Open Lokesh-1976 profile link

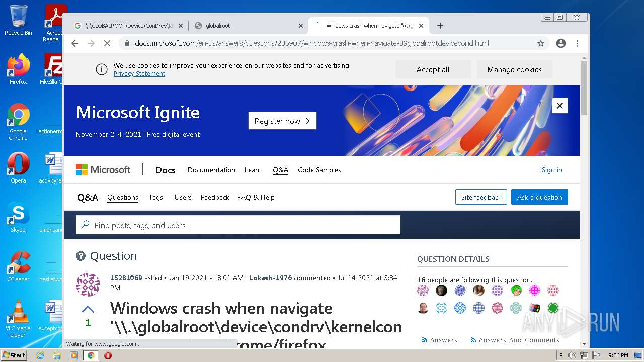click(271, 278)
